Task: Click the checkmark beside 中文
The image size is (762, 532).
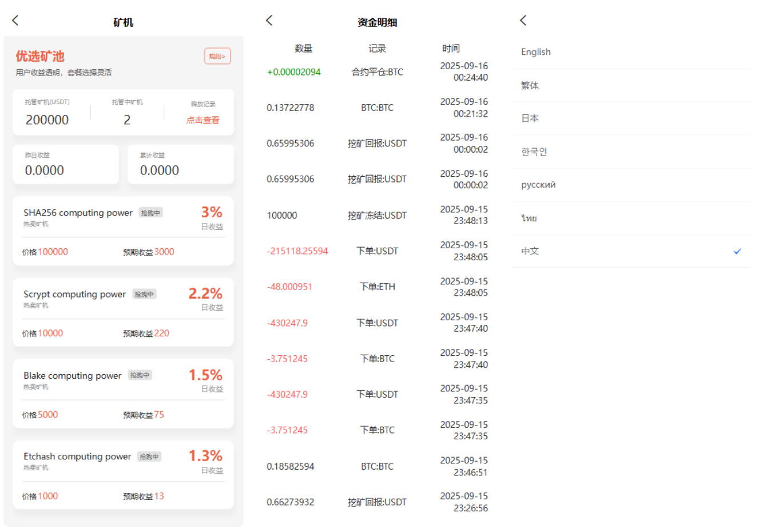Action: [737, 251]
